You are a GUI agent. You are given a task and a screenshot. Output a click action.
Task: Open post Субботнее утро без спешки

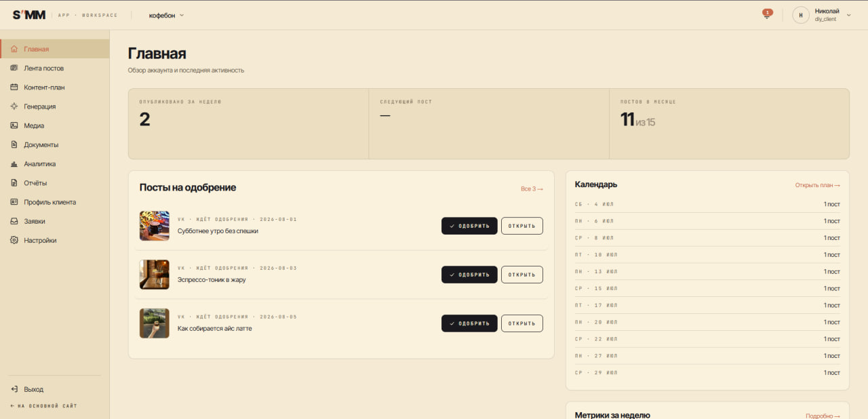pyautogui.click(x=522, y=226)
